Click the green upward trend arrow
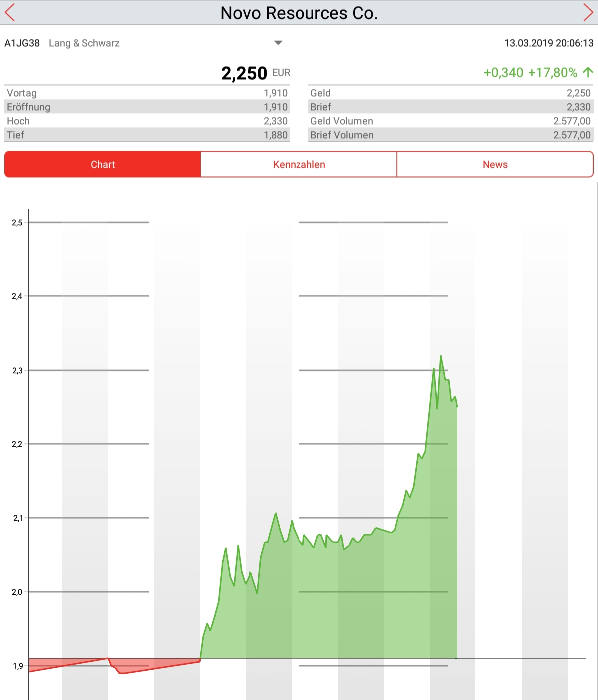Screen dimensions: 598x700 click(588, 73)
